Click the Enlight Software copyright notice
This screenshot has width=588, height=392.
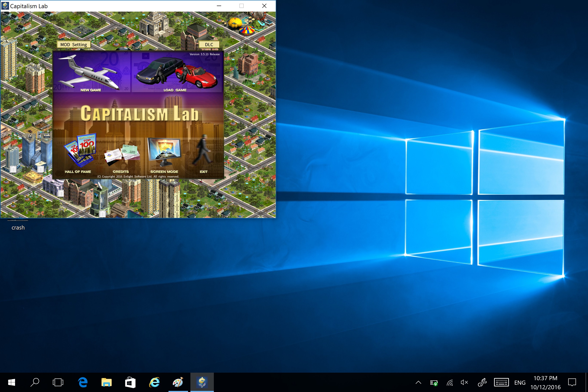click(138, 176)
